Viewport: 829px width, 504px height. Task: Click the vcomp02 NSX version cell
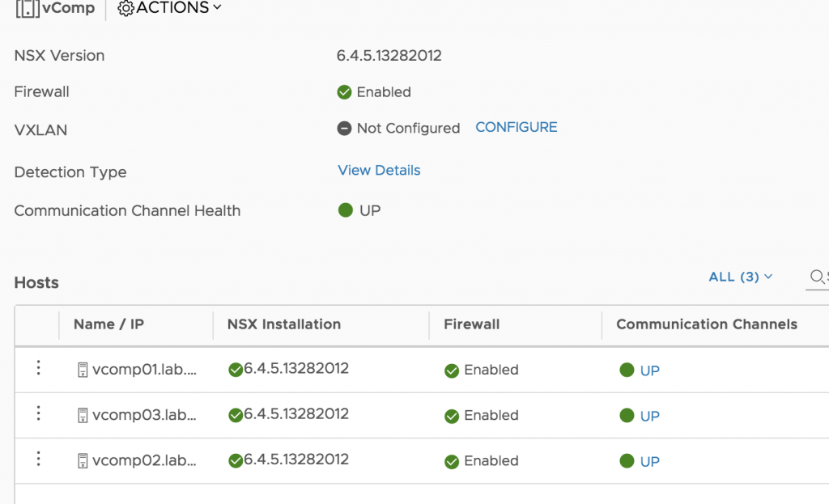tap(296, 459)
